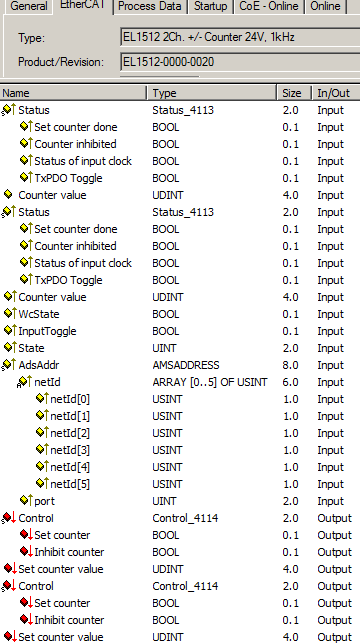Click the 6.0 size cell of netId
The image size is (360, 644).
(x=290, y=382)
